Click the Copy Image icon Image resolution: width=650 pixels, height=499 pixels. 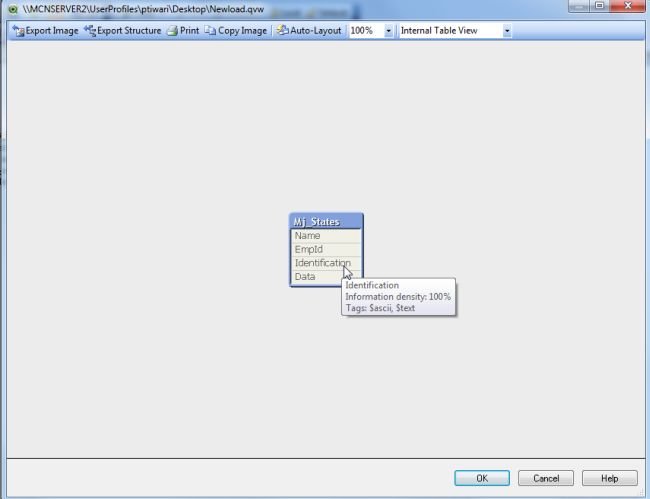click(x=210, y=31)
